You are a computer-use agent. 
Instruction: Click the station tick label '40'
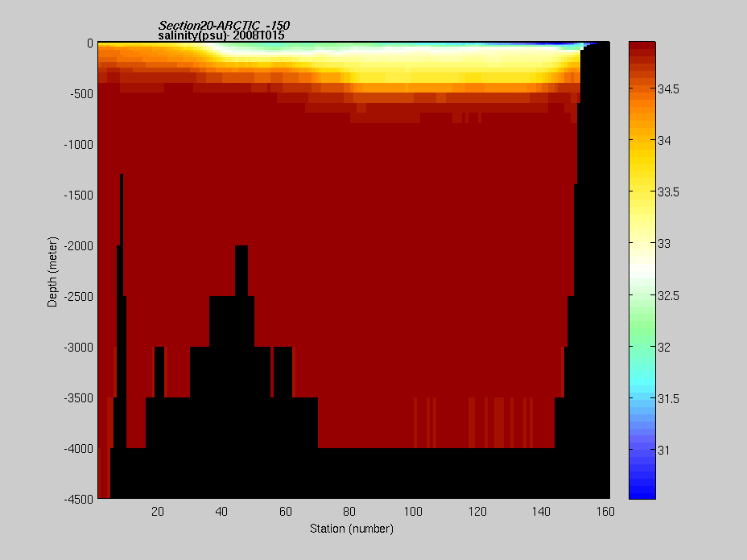tap(221, 512)
